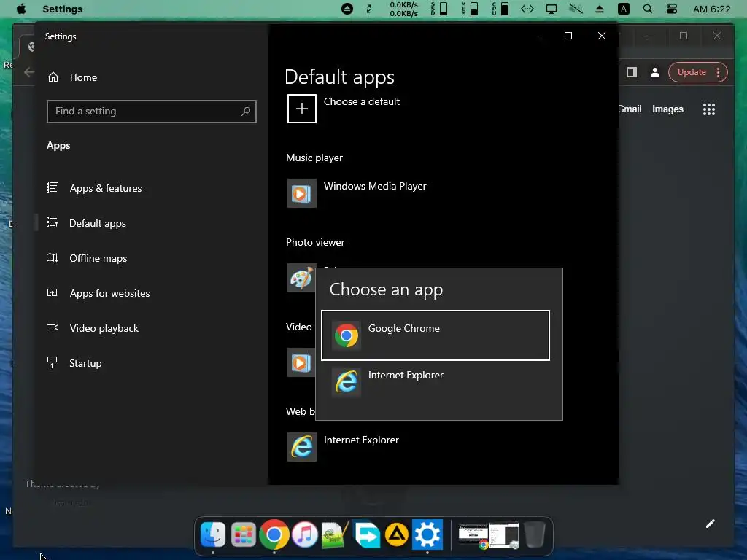Open the yellow triangle app in dock

(396, 534)
